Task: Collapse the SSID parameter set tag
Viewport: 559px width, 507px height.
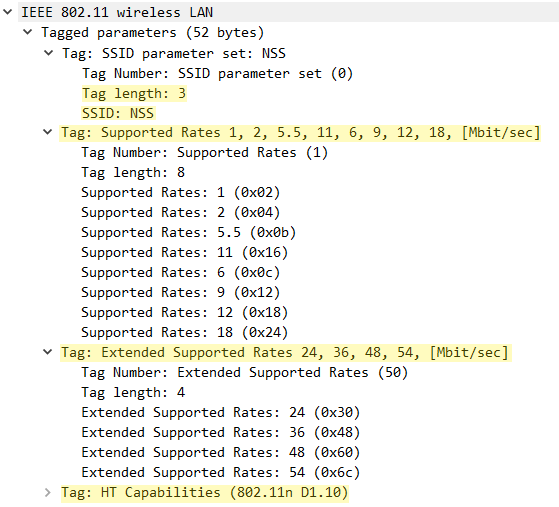Action: (48, 53)
